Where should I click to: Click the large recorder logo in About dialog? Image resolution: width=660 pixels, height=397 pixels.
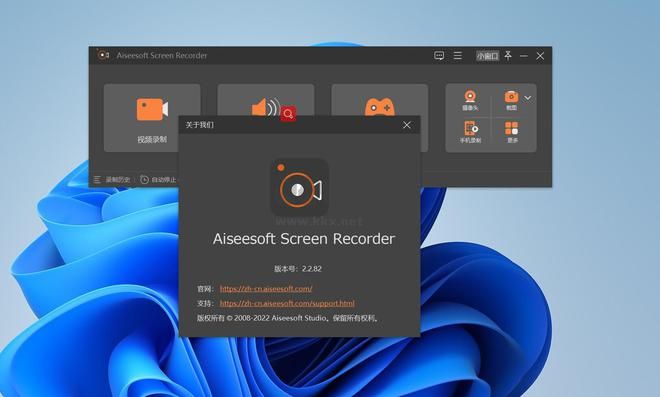coord(299,188)
